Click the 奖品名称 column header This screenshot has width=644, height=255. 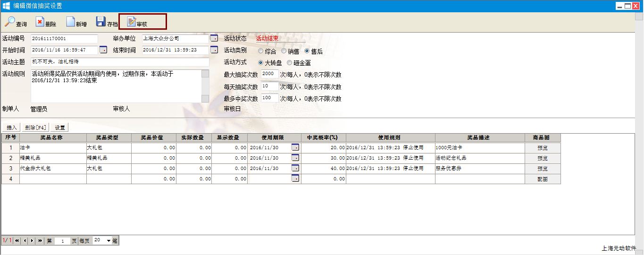[x=53, y=137]
